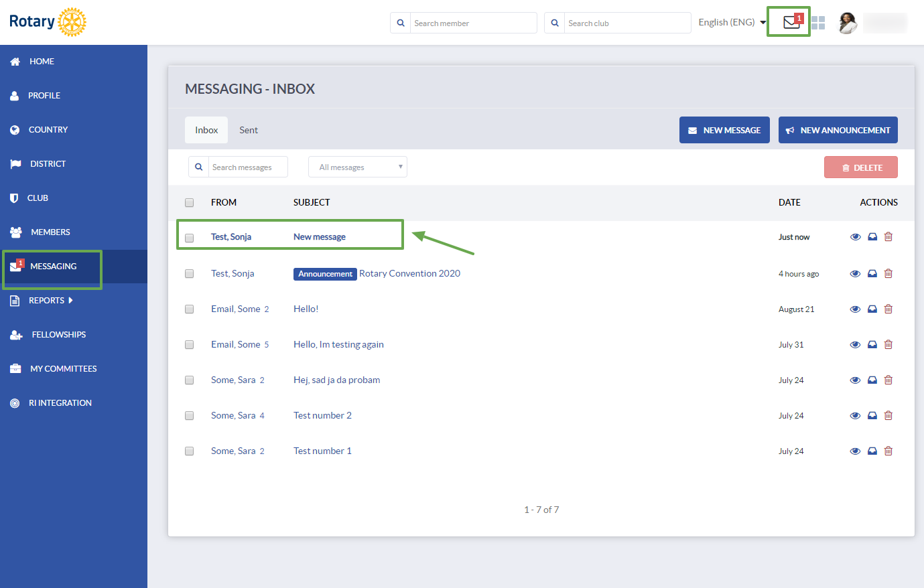Delete 'Test number 1' via trash icon

click(x=888, y=451)
